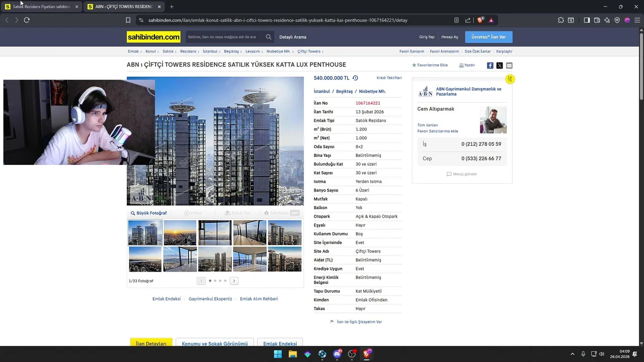
Task: Click the previous photo page arrow
Action: pyautogui.click(x=201, y=281)
